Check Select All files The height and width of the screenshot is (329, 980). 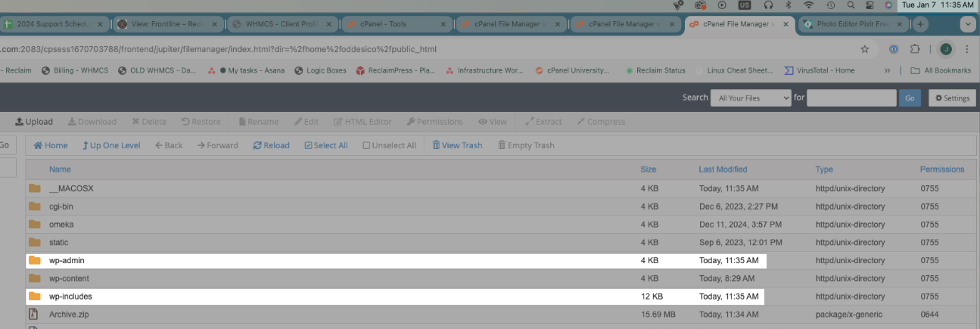[x=326, y=145]
